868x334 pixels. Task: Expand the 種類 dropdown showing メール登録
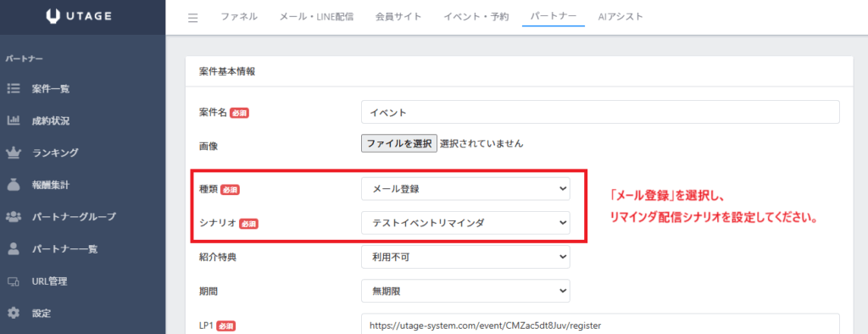coord(465,189)
